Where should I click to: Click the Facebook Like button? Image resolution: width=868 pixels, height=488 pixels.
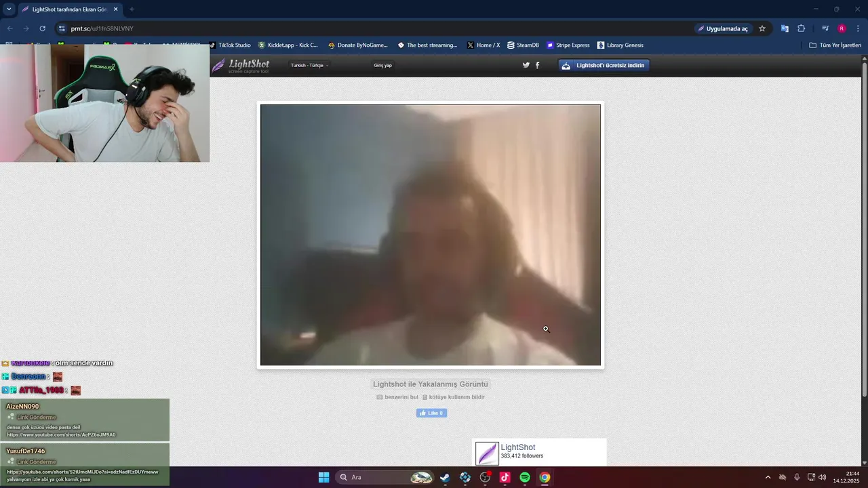coord(431,413)
